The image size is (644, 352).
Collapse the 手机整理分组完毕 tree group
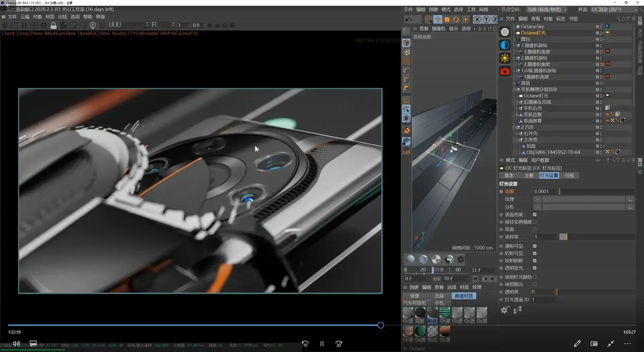(514, 90)
